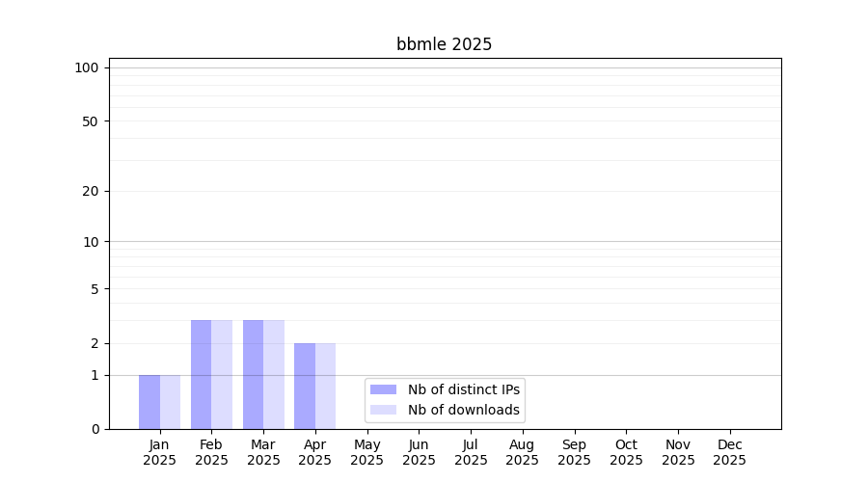868x482 pixels.
Task: Click the May 2025 x-axis label
Action: (366, 452)
